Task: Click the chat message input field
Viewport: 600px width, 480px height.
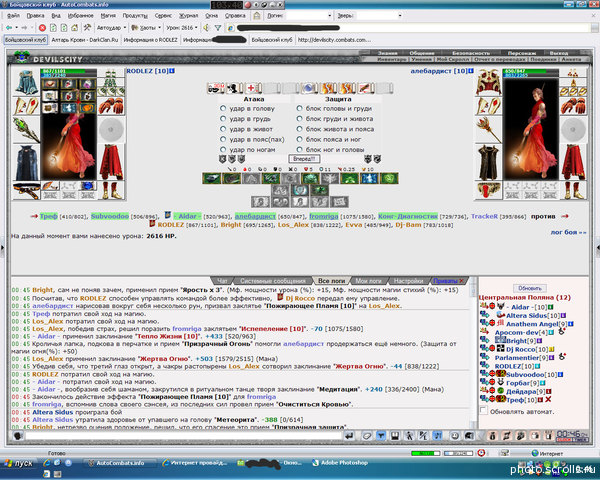Action: coord(183,436)
